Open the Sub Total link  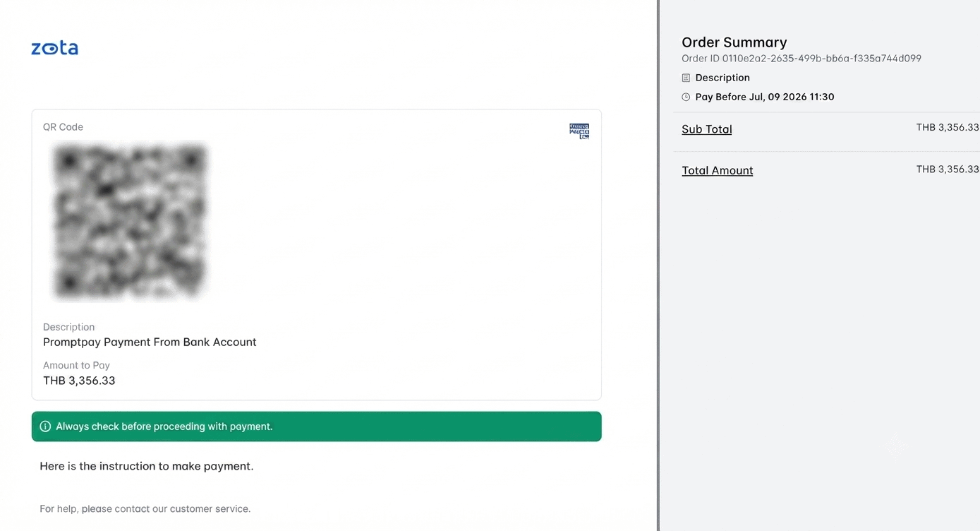tap(707, 129)
